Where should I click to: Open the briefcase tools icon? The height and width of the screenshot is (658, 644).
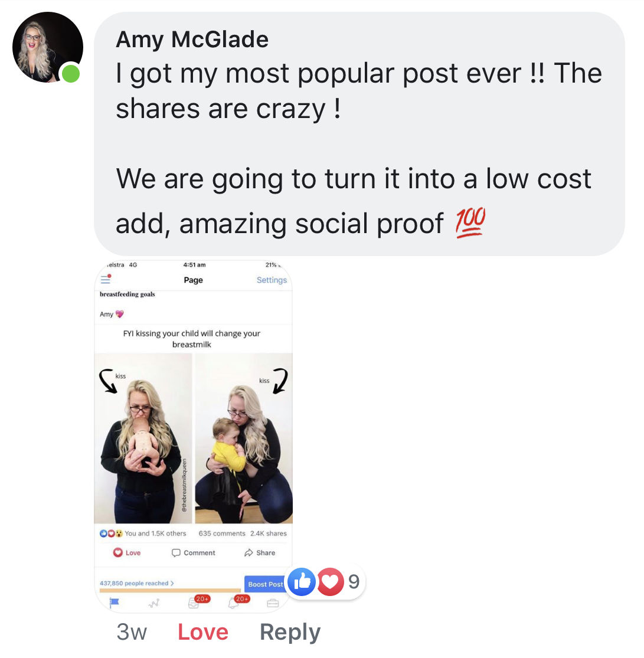click(273, 604)
